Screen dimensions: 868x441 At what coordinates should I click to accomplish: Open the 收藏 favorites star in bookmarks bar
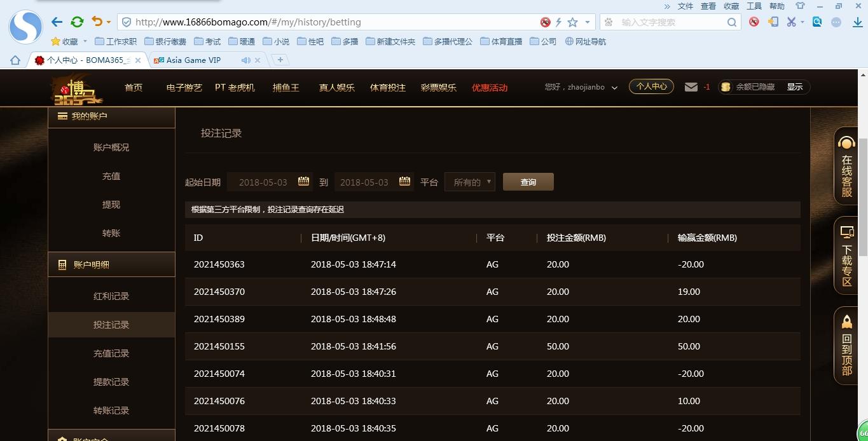[64, 41]
